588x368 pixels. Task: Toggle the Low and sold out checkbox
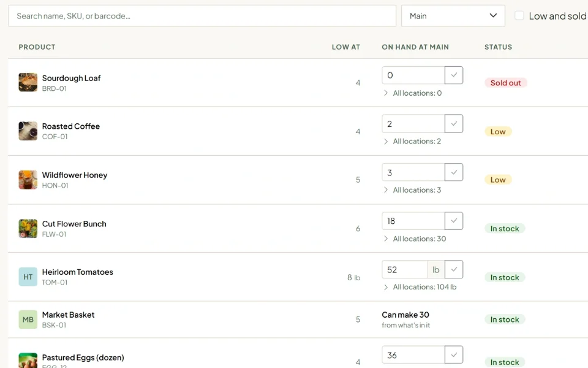[x=519, y=16]
